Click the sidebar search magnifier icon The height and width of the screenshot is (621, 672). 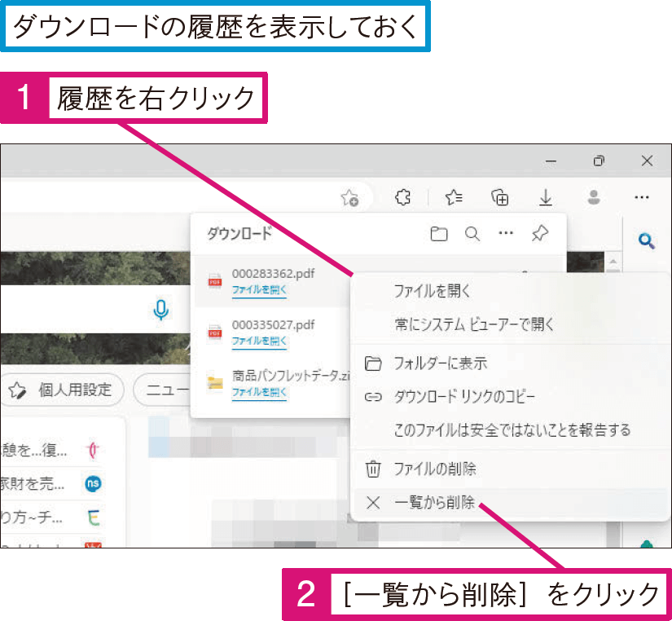646,241
